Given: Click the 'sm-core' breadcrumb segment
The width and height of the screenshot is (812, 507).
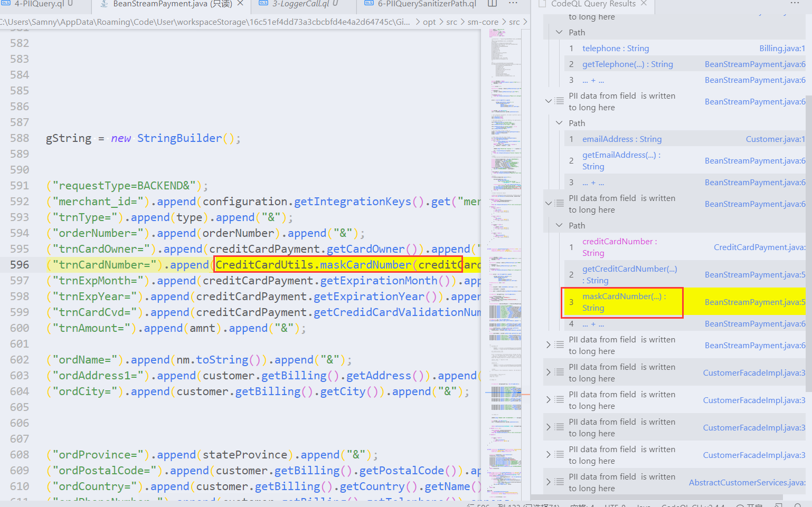Looking at the screenshot, I should click(x=483, y=22).
